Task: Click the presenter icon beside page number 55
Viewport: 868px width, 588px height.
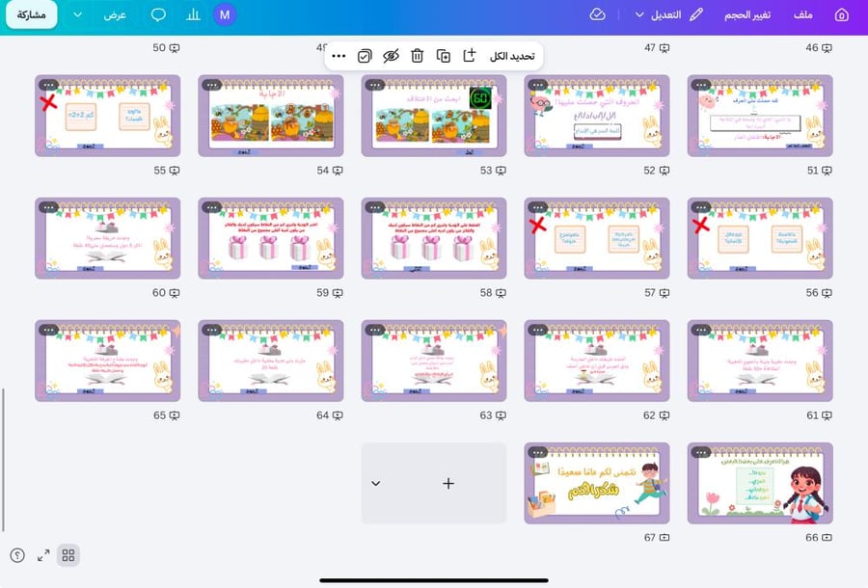Action: [175, 171]
